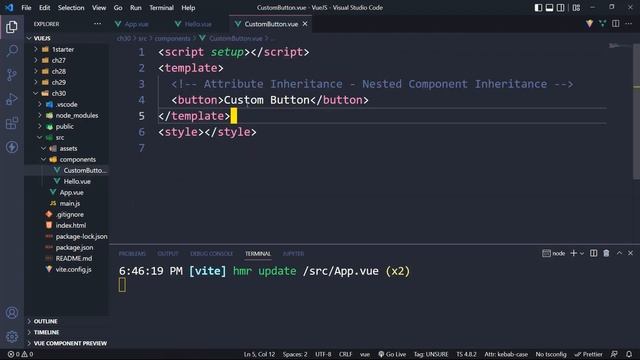This screenshot has height=360, width=640.
Task: Click Attr: kebab-case status item
Action: pos(506,354)
